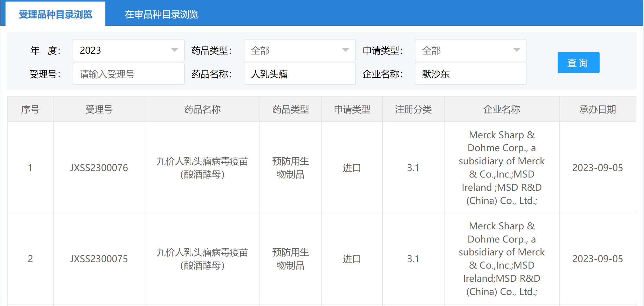Open 在审品种目录浏览 tab
The image size is (644, 306).
pos(161,14)
